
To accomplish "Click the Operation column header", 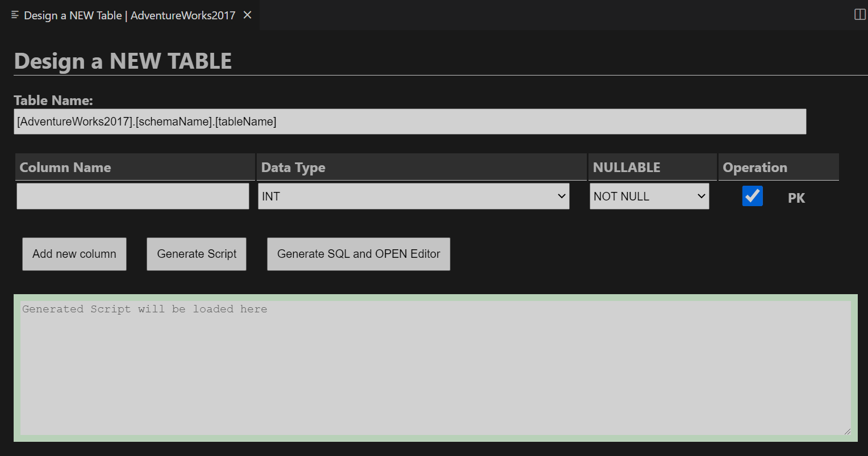I will pyautogui.click(x=755, y=167).
